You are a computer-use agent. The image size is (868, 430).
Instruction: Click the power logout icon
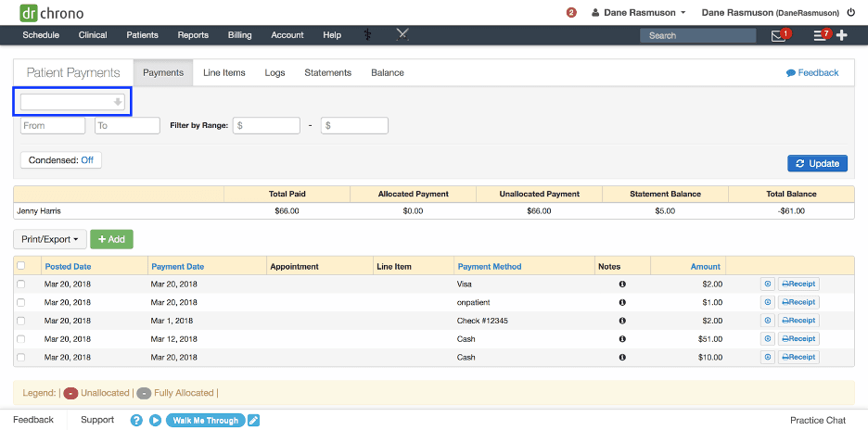coord(850,13)
